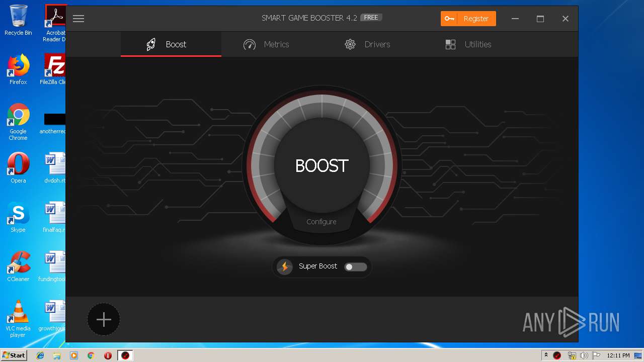Image resolution: width=644 pixels, height=362 pixels.
Task: Click the Chrome icon in the taskbar
Action: pyautogui.click(x=91, y=355)
